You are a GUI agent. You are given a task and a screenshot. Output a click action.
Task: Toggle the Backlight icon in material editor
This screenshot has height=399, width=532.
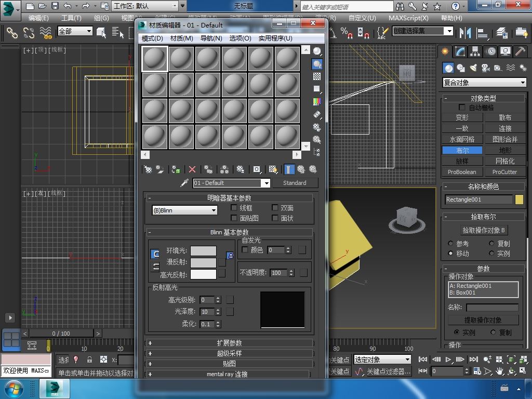(317, 64)
